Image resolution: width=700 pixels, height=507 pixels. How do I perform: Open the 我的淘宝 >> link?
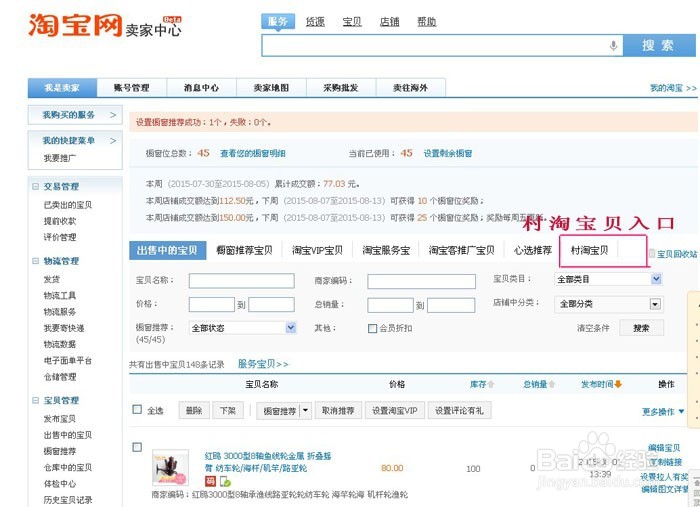click(x=673, y=88)
